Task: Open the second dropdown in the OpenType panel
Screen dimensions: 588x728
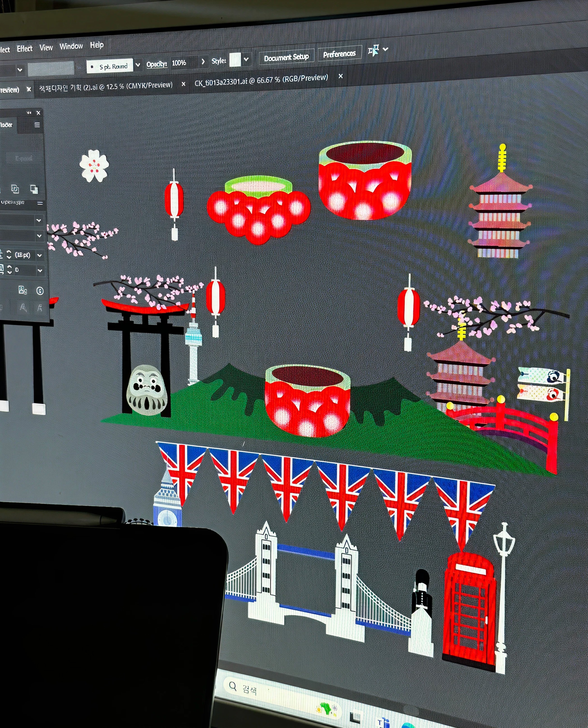Action: click(39, 236)
